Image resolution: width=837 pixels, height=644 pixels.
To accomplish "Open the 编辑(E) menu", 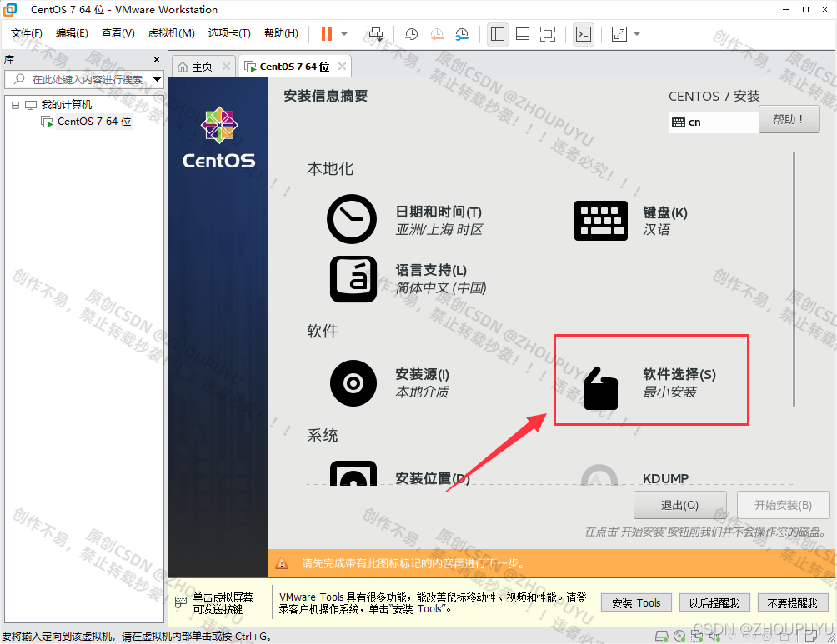I will coord(72,33).
